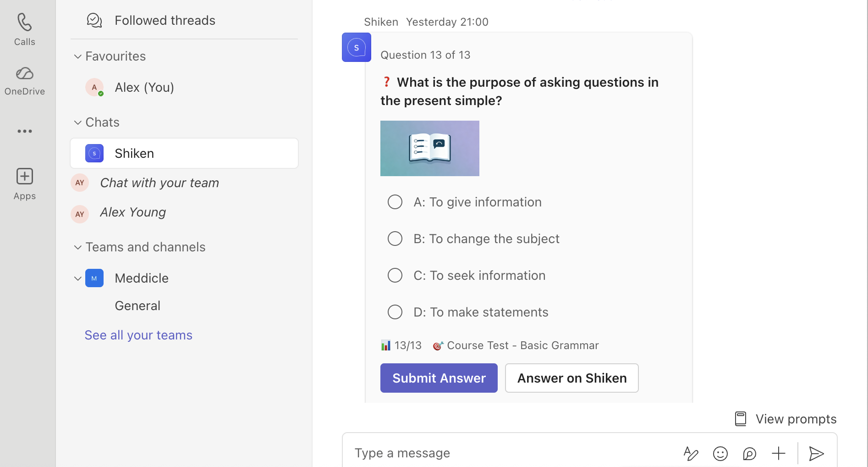This screenshot has width=868, height=467.
Task: Collapse the Favourites section
Action: pyautogui.click(x=78, y=56)
